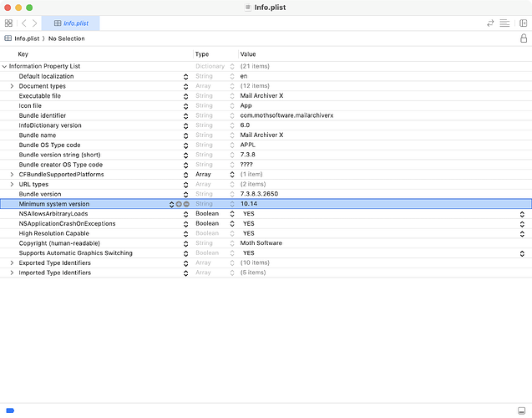
Task: Select the Bundle creator OS Type code row
Action: (x=266, y=165)
